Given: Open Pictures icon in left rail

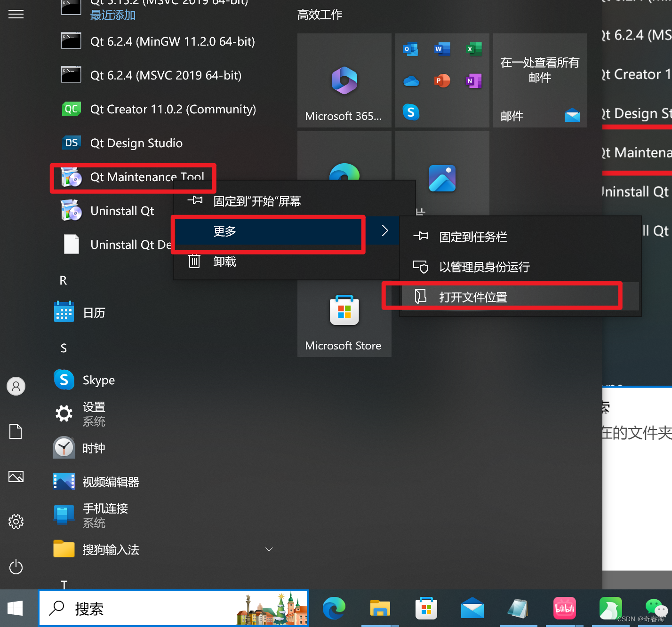Looking at the screenshot, I should coord(16,476).
